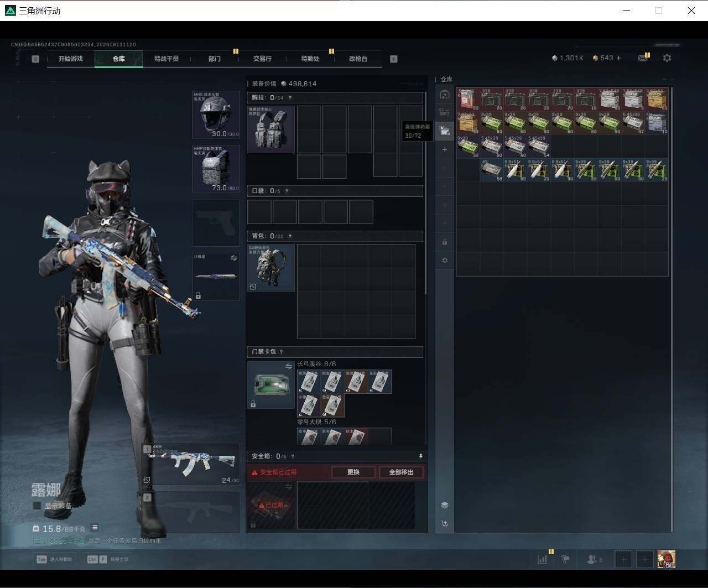Select the 5.45x39 ammo box with count 54

[x=539, y=147]
